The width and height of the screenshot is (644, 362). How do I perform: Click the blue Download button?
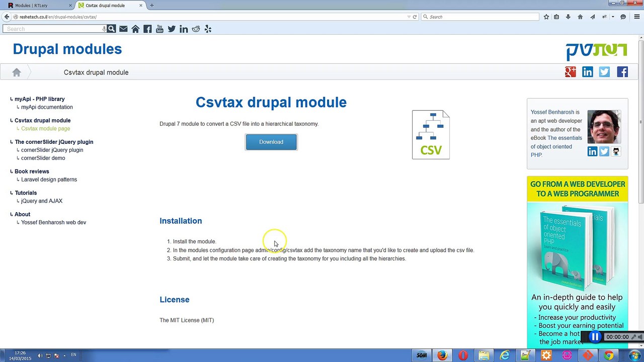pos(271,142)
